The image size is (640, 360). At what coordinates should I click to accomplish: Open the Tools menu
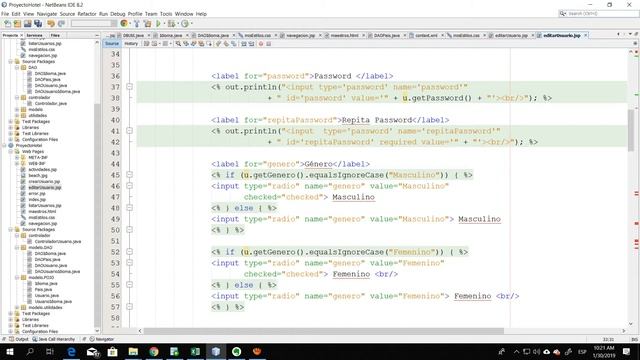[166, 14]
